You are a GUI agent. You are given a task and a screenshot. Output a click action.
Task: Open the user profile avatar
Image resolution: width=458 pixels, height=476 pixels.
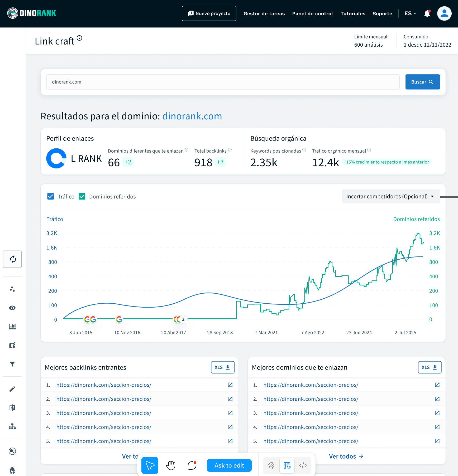tap(444, 13)
